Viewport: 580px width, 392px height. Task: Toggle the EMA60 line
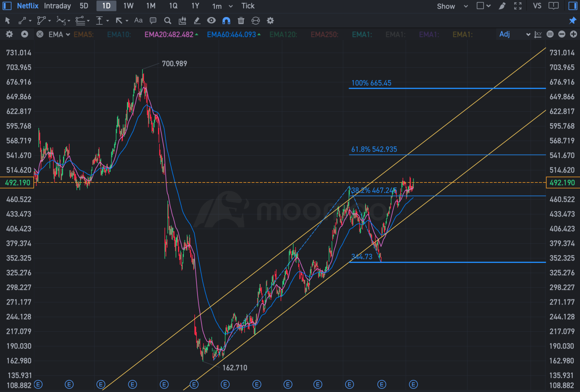(234, 34)
